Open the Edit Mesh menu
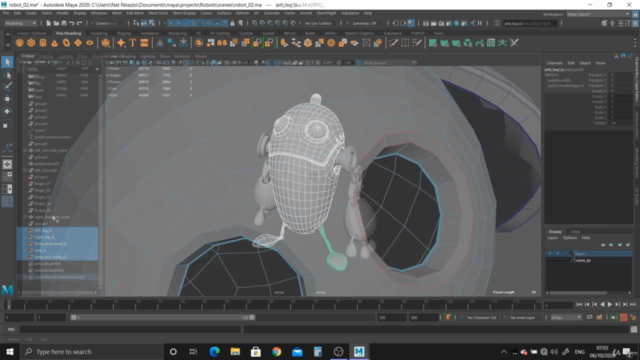640x360 pixels. click(x=135, y=13)
